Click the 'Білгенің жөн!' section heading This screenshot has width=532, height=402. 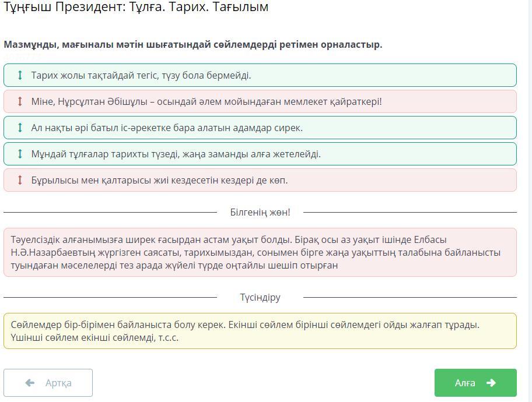click(260, 213)
